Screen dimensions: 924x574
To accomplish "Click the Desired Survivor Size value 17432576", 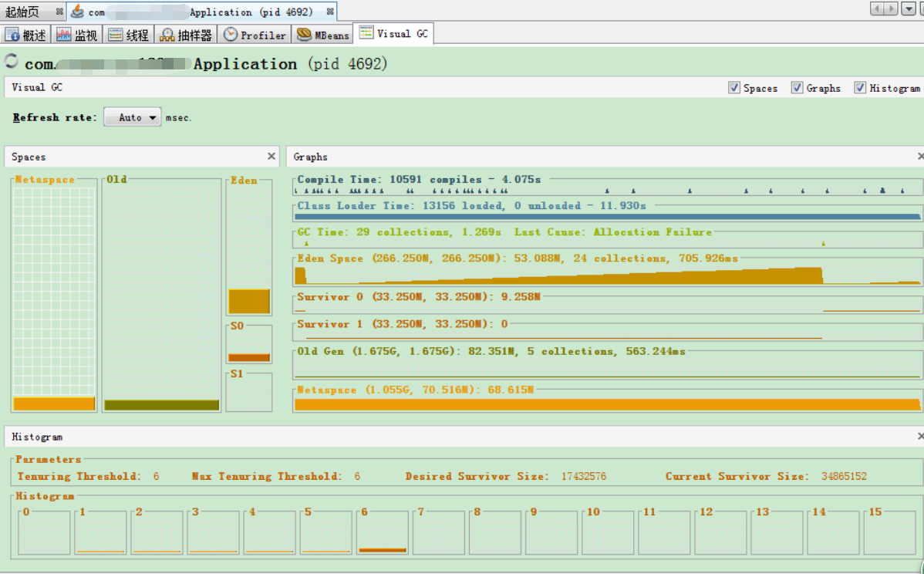I will click(583, 476).
